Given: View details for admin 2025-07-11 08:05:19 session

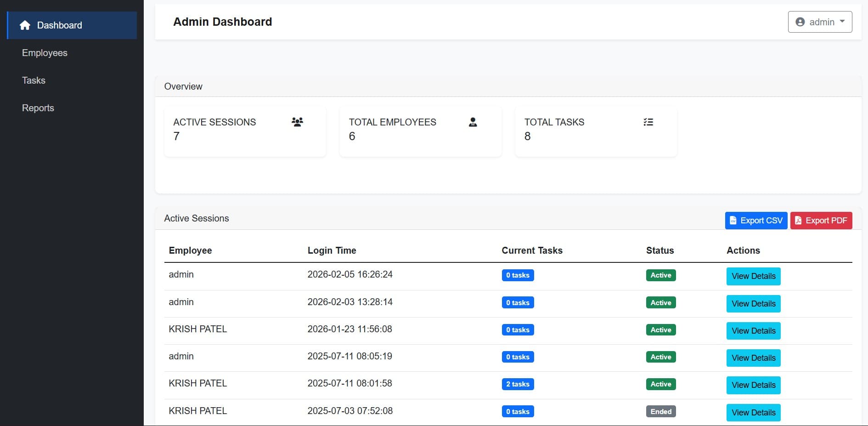Looking at the screenshot, I should tap(753, 358).
